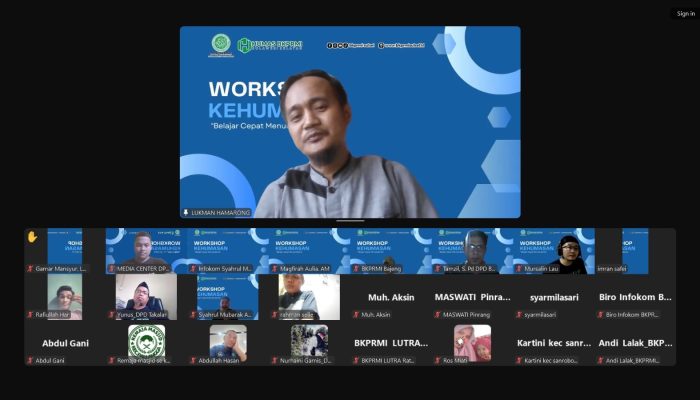Select Lukman Hamarong's main speaker video
This screenshot has width=700, height=400.
coord(350,120)
